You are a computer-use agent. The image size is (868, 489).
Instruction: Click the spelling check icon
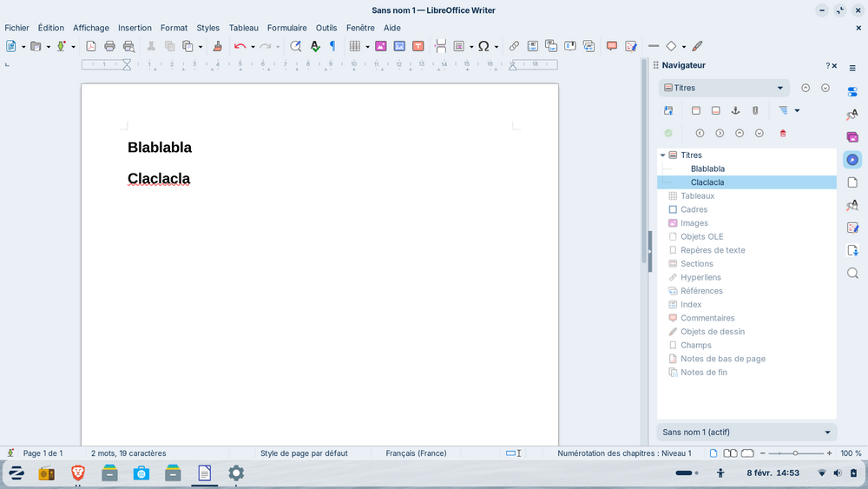[315, 46]
